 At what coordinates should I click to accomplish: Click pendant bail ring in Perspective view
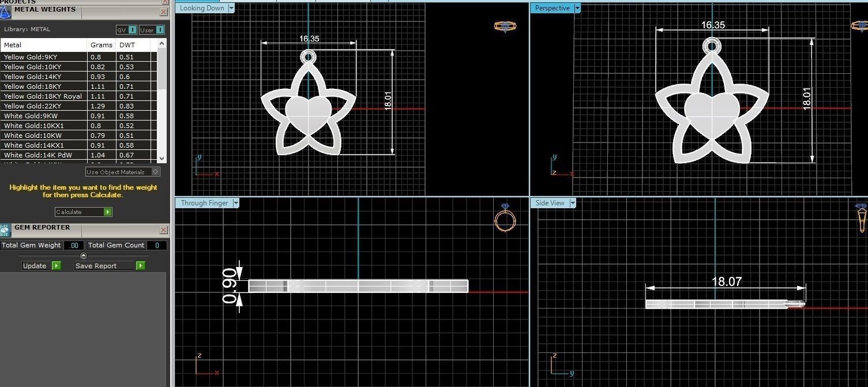coord(711,46)
